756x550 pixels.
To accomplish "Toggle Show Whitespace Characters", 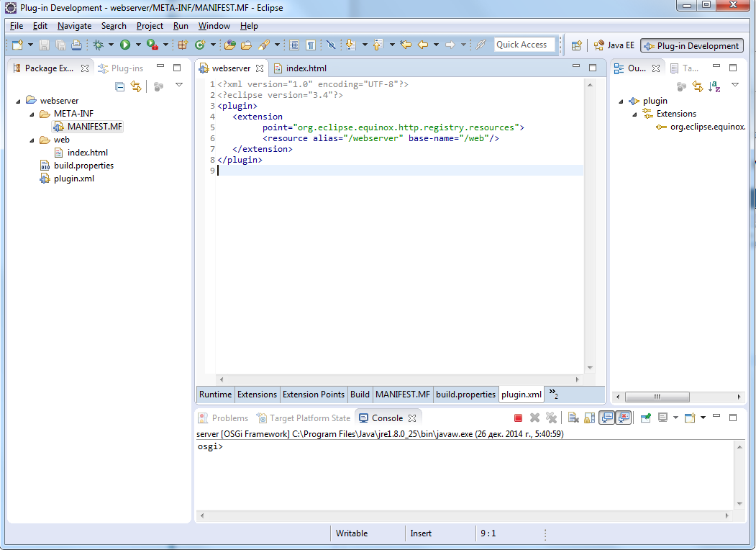I will 311,45.
